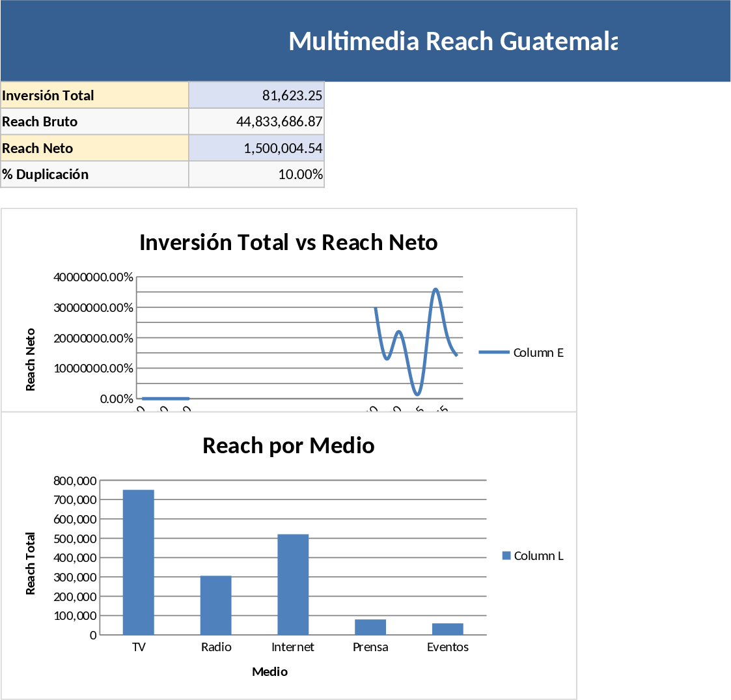Click the Eventos bar in Reach por Medio

pos(447,629)
